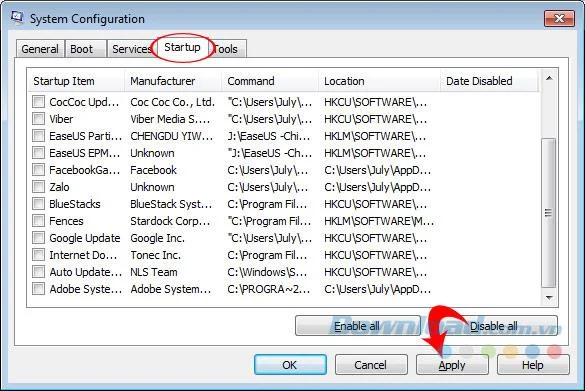This screenshot has width=585, height=391.
Task: Select the NLS Team manufacturer cell
Action: click(154, 272)
